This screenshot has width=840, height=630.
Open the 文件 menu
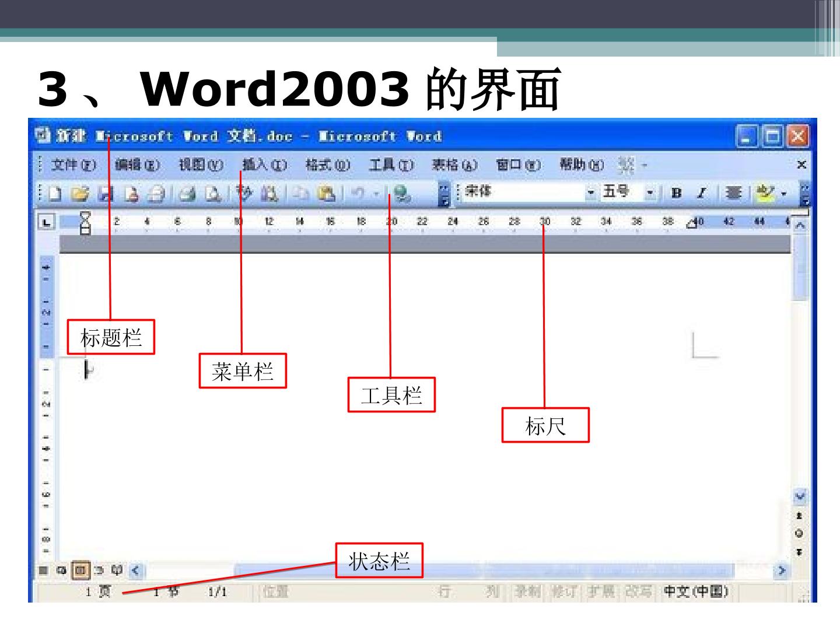(73, 165)
